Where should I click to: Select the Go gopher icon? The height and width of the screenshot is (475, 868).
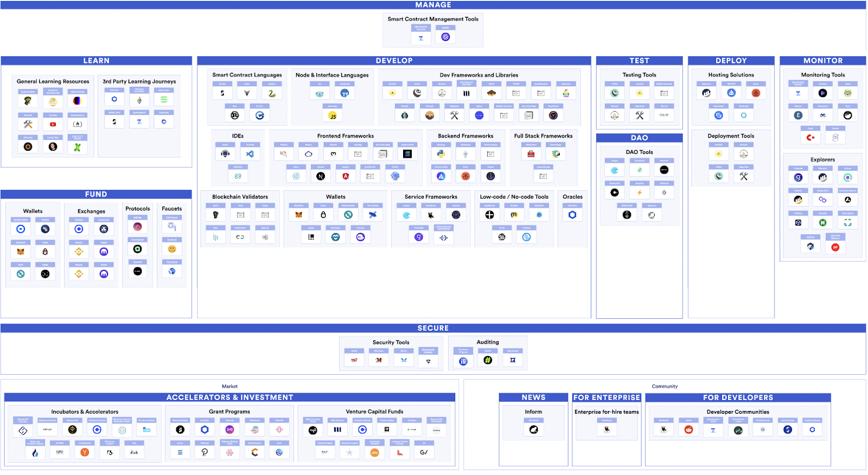[x=320, y=93]
